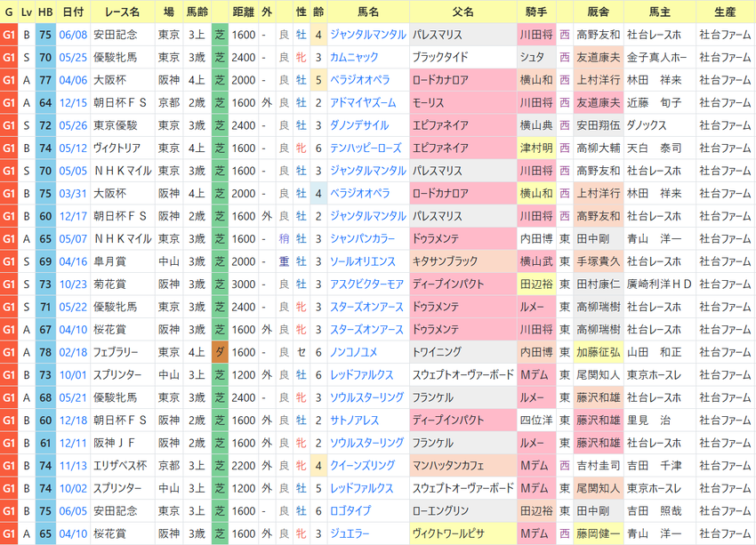Click the sire name トワイニング
756x545 pixels.
437,352
